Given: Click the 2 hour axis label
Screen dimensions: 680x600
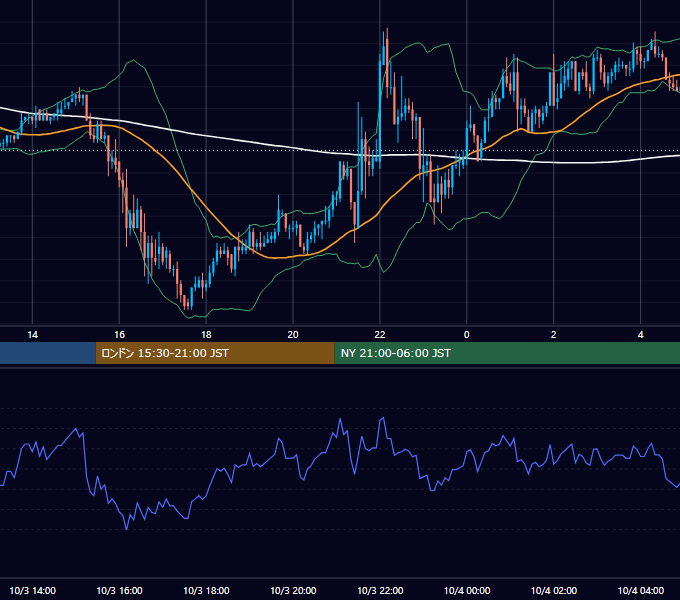Looking at the screenshot, I should click(553, 335).
